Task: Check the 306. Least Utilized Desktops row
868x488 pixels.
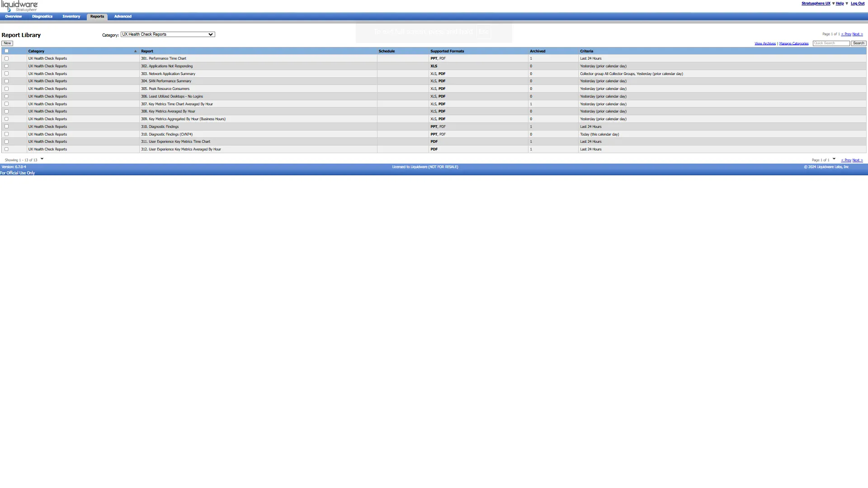Action: 6,96
